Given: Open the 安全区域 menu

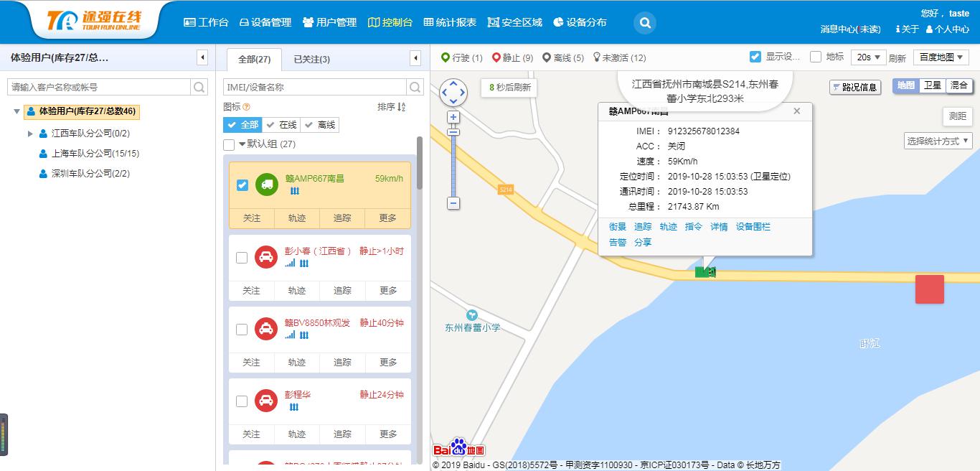Looking at the screenshot, I should pos(515,22).
